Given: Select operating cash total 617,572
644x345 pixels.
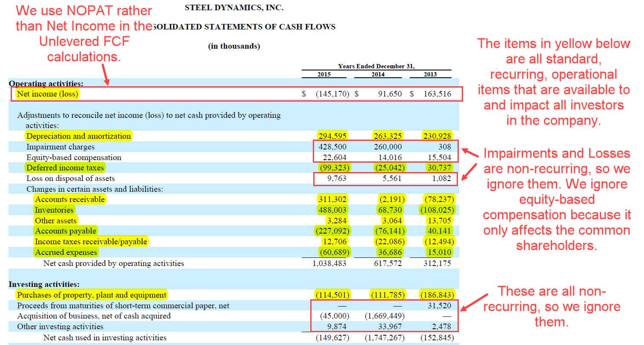Looking at the screenshot, I should click(x=388, y=263).
